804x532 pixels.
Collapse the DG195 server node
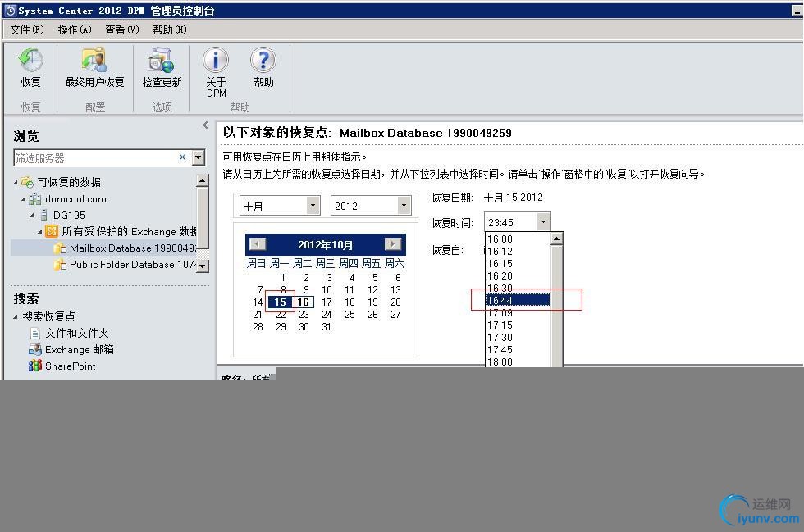pos(32,216)
